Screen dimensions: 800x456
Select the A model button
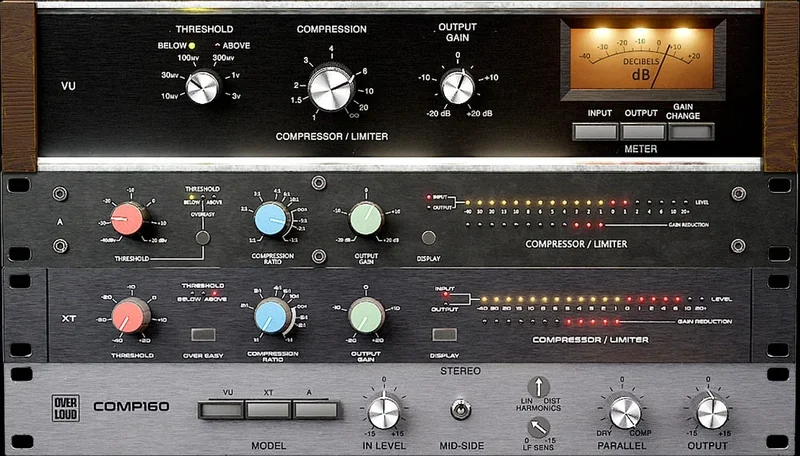point(316,410)
